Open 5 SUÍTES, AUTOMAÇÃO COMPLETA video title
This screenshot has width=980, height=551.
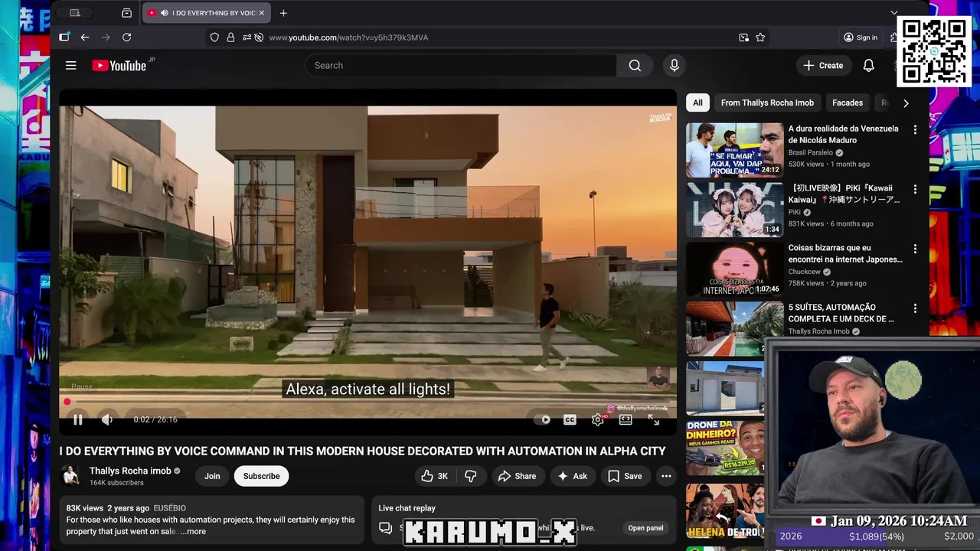(x=841, y=313)
